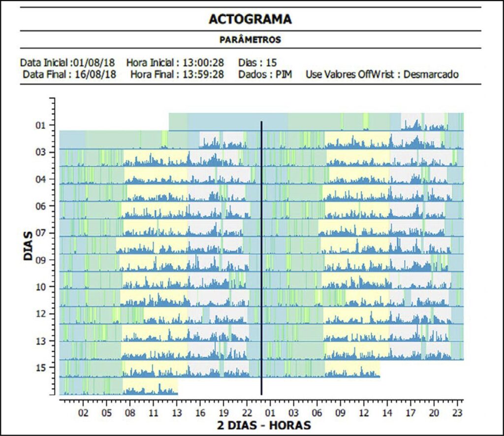The height and width of the screenshot is (436, 504).
Task: Click the DIAS vertical axis title
Action: coord(28,246)
